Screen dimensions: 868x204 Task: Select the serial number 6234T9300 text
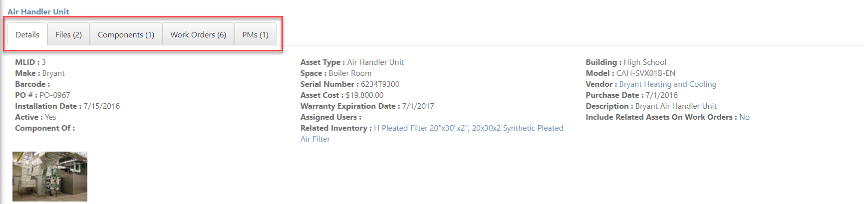click(380, 84)
